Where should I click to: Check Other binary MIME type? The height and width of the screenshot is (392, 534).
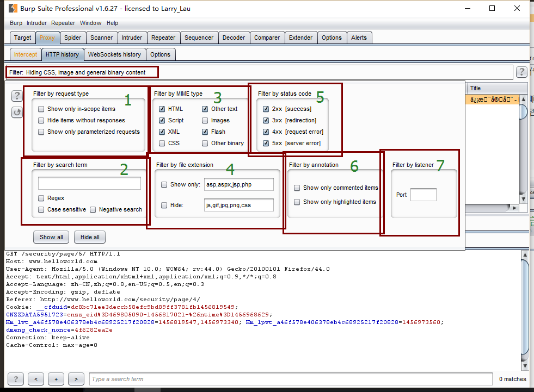(x=205, y=143)
